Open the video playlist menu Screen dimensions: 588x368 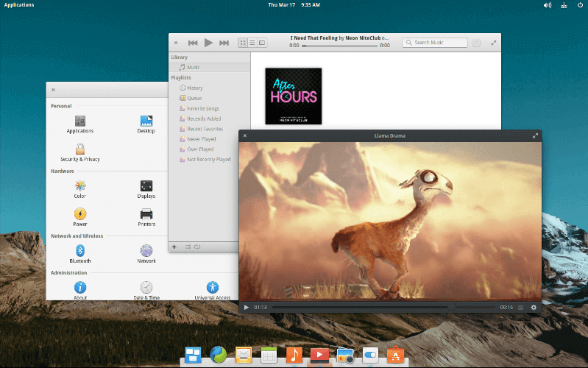point(520,307)
